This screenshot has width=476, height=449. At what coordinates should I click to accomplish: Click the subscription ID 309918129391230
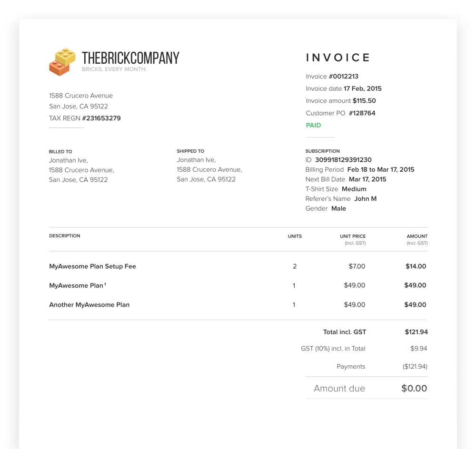(343, 160)
